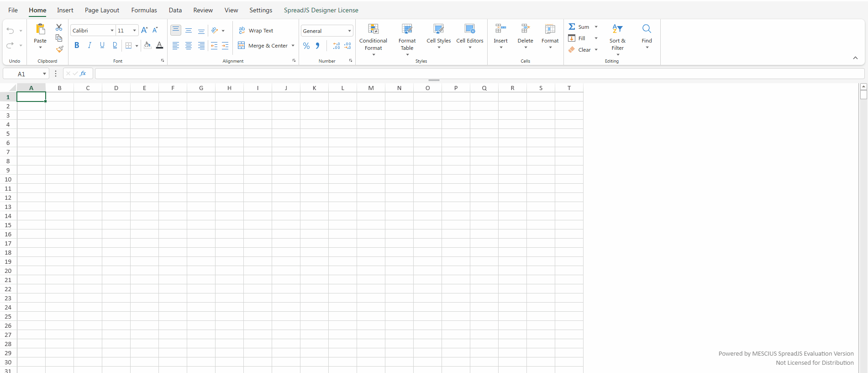Expand the General number format dropdown

349,31
